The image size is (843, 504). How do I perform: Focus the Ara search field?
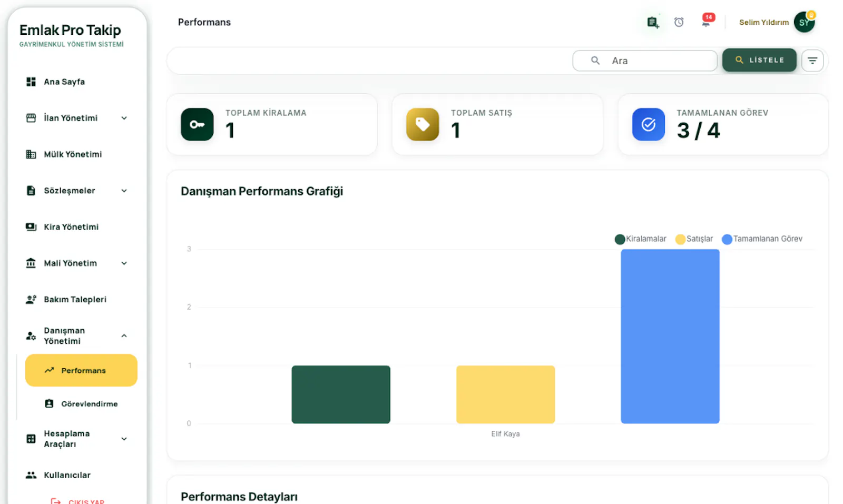(645, 61)
